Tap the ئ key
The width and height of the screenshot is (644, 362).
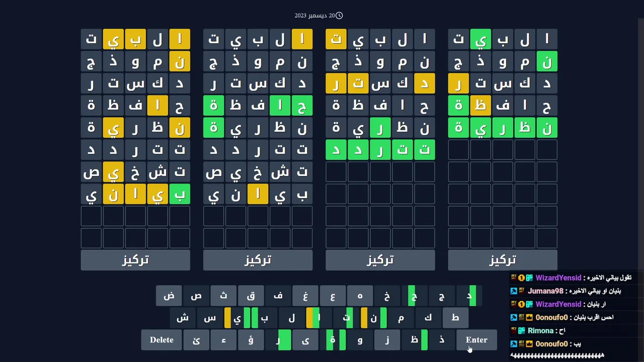(196, 340)
